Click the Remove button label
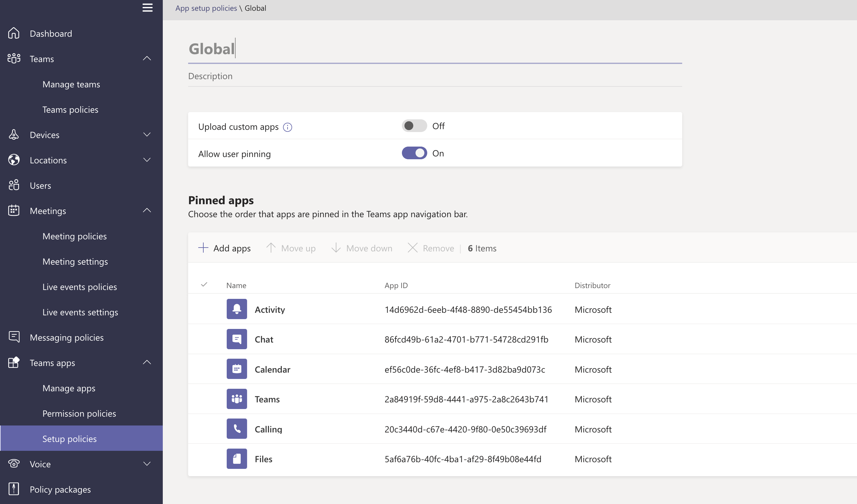 click(438, 249)
